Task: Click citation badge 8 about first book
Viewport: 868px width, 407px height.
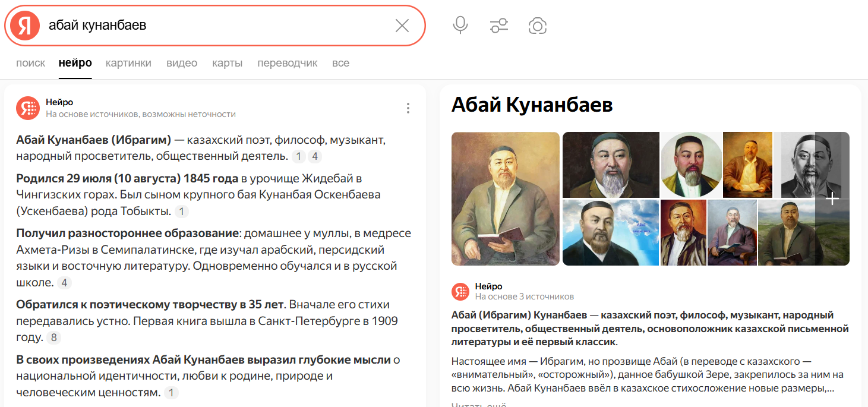Action: tap(53, 336)
